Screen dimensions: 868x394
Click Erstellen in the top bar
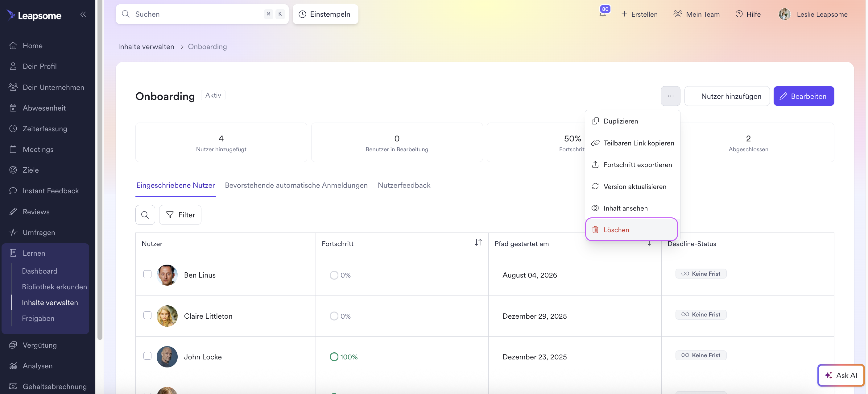click(x=639, y=14)
